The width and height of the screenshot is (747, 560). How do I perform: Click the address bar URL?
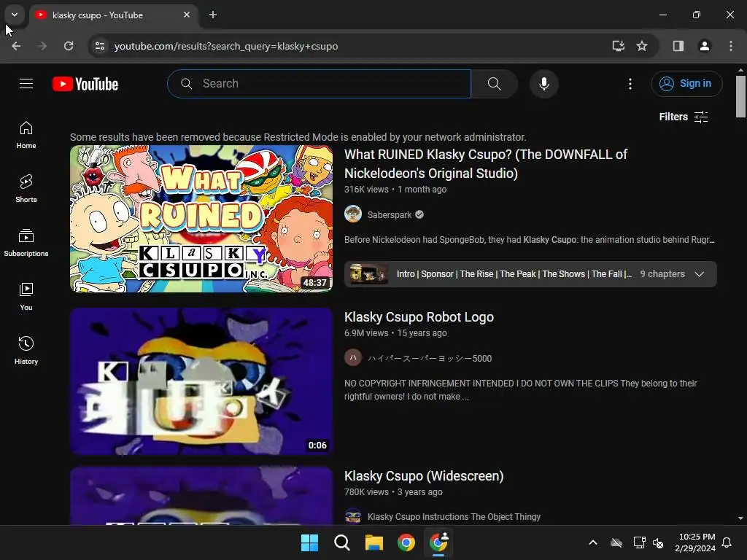pyautogui.click(x=226, y=46)
